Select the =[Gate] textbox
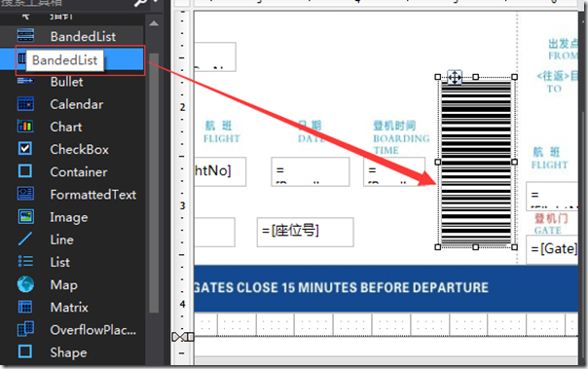 [x=552, y=249]
